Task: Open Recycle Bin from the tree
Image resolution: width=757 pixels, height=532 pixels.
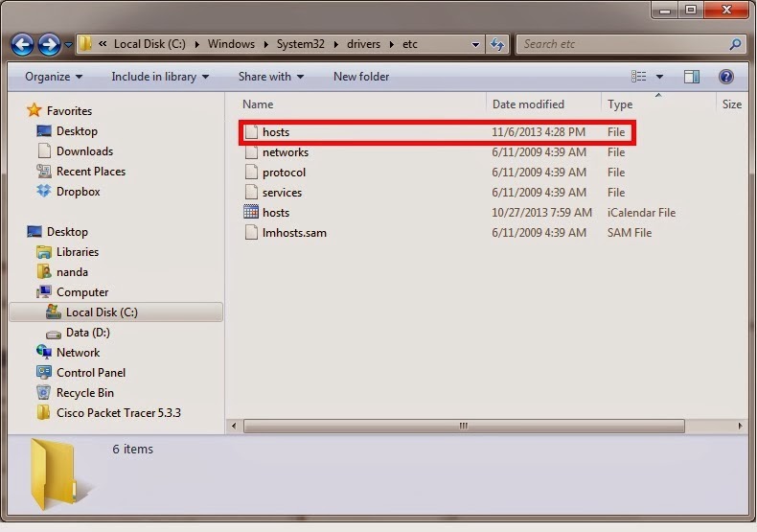Action: click(75, 393)
